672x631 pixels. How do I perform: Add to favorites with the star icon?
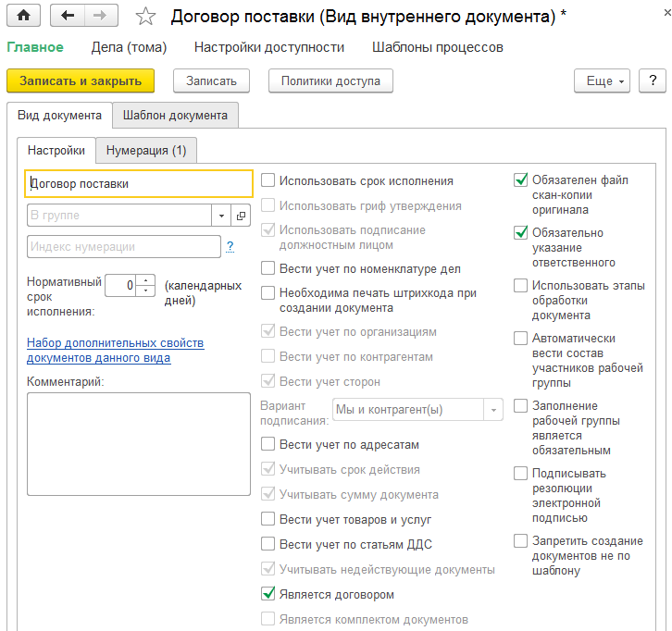(x=145, y=17)
